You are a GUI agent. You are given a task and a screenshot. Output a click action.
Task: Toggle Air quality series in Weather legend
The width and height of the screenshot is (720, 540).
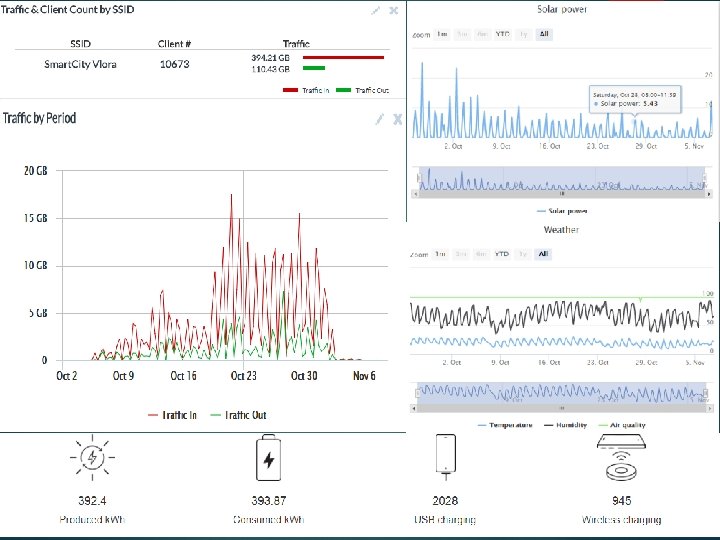(622, 425)
